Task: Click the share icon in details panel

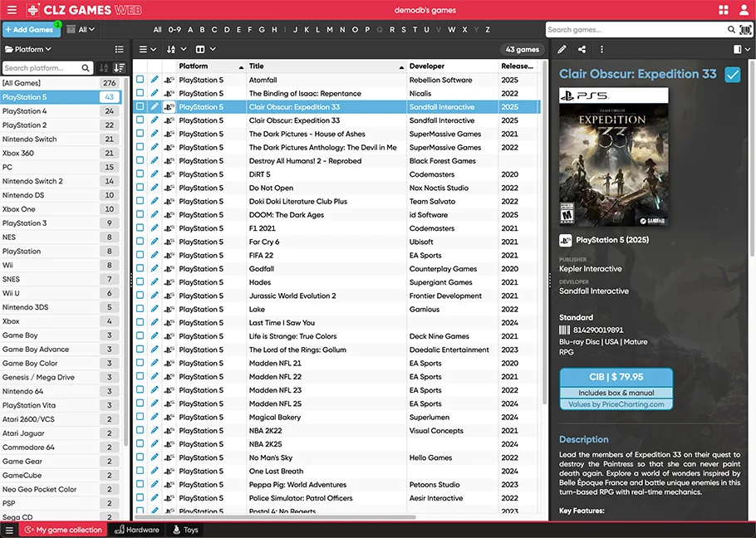Action: pos(582,49)
